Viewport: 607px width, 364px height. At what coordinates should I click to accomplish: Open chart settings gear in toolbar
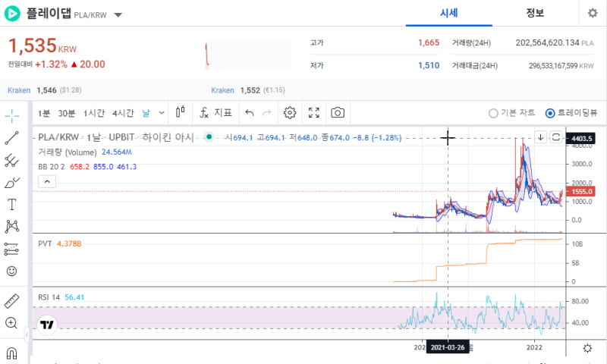(x=290, y=112)
